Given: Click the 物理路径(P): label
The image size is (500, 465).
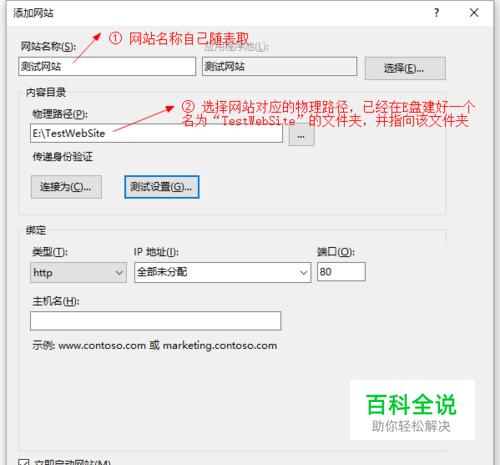Looking at the screenshot, I should coord(60,114).
